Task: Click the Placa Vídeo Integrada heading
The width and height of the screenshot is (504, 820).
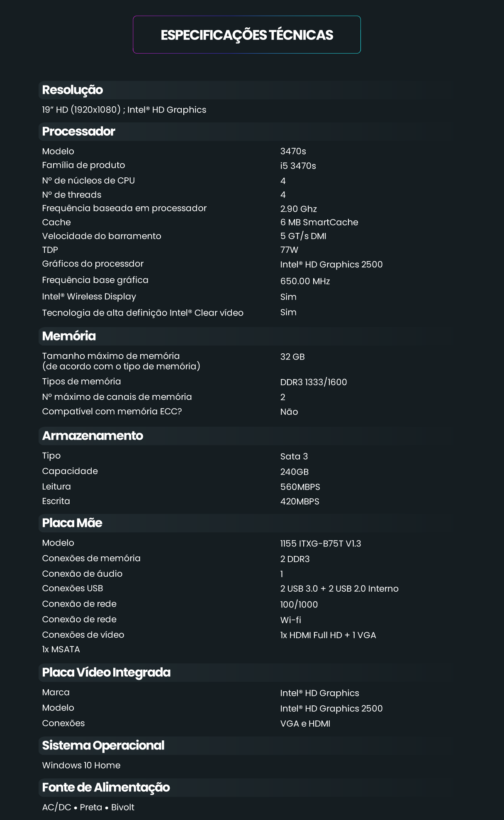Action: pyautogui.click(x=106, y=672)
